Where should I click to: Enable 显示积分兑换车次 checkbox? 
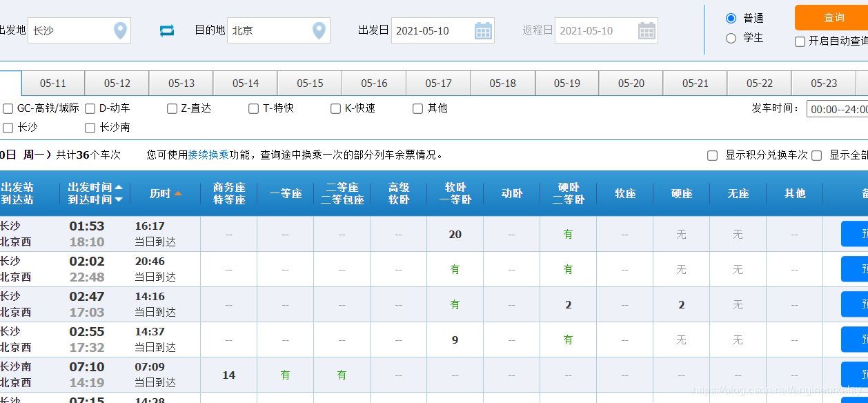713,156
